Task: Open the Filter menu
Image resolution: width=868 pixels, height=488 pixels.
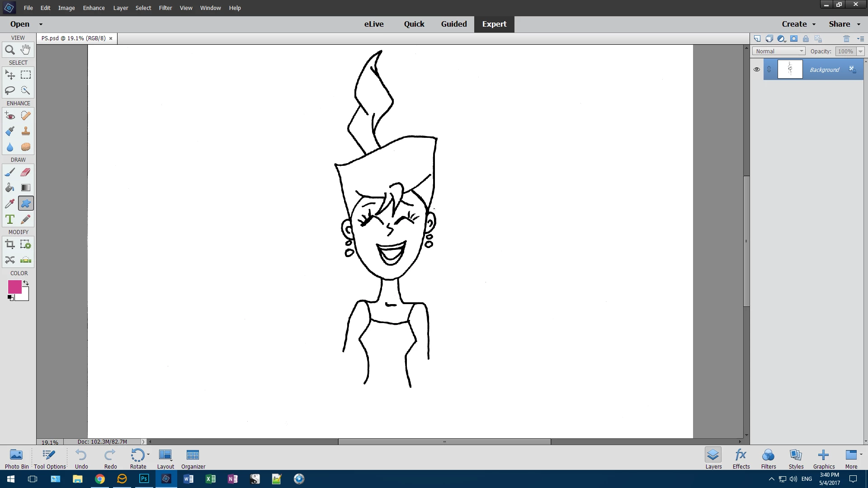Action: [165, 8]
